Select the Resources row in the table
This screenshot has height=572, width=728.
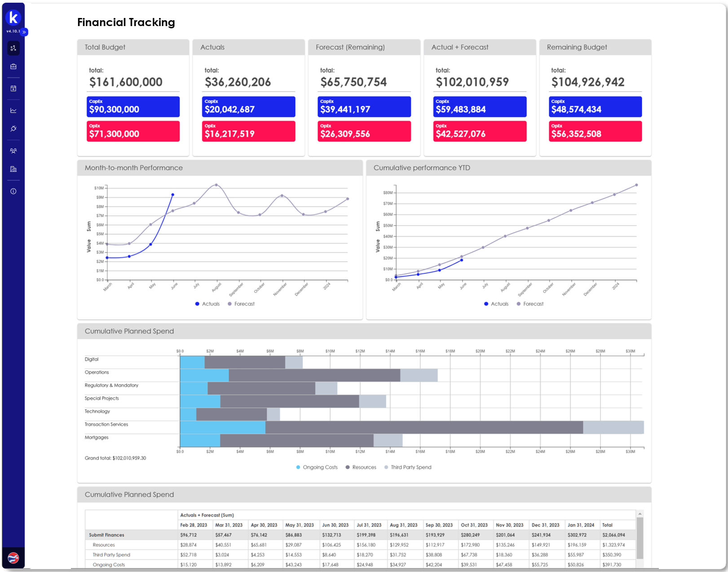pyautogui.click(x=361, y=545)
